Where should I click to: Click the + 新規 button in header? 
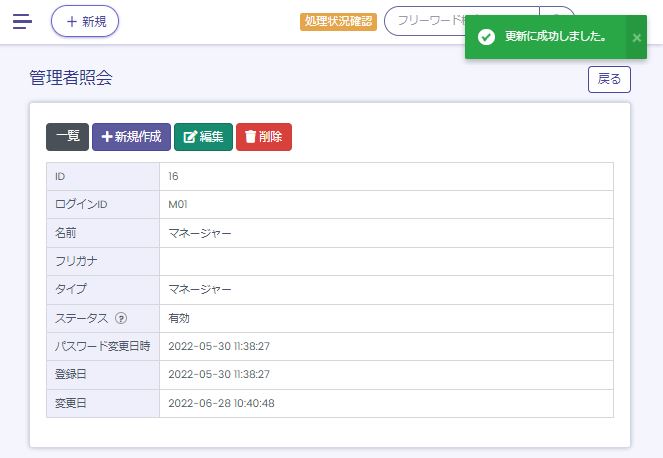(x=85, y=21)
